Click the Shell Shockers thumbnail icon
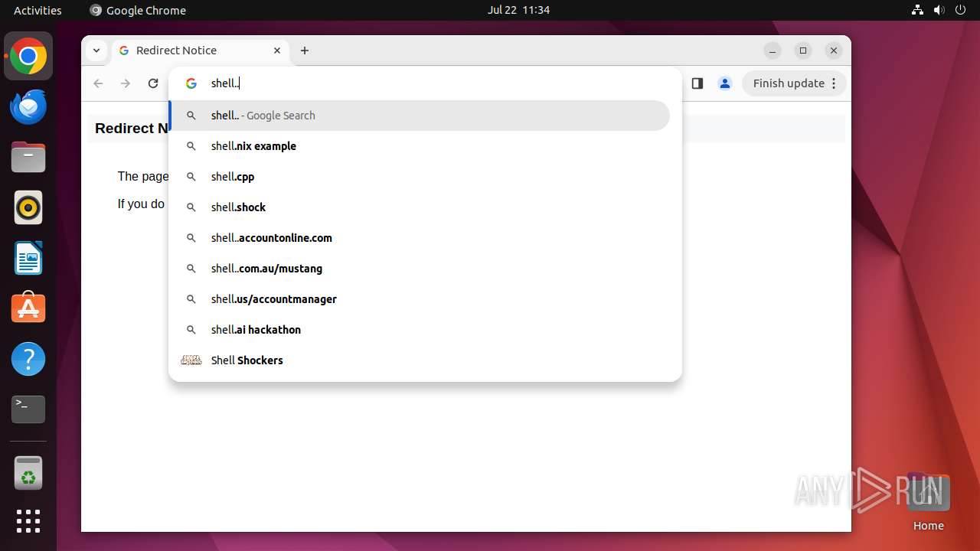This screenshot has width=980, height=551. pos(191,360)
